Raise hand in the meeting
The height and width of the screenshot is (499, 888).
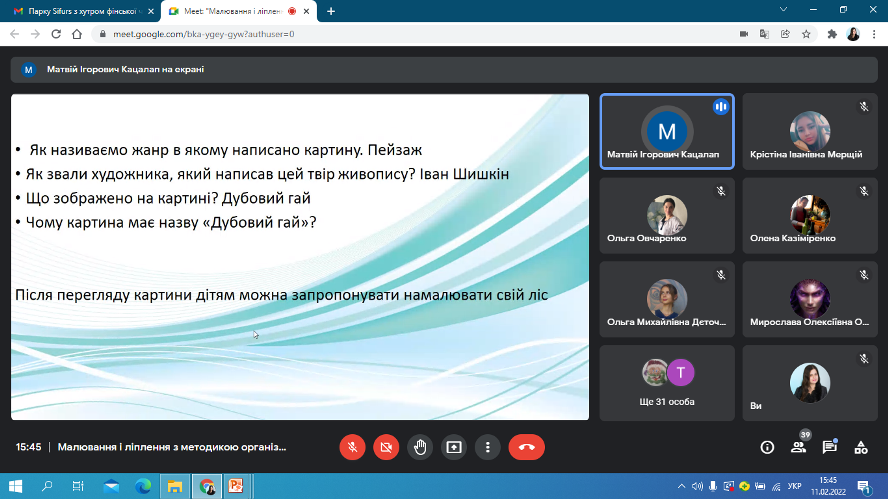point(420,447)
